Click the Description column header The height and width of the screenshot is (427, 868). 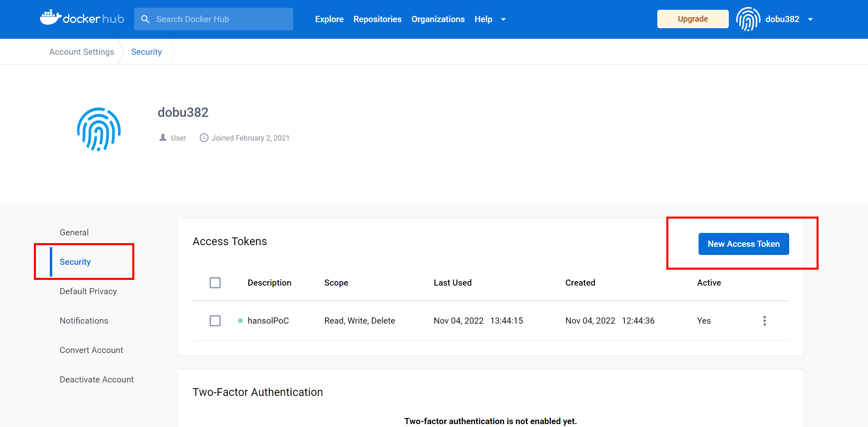[269, 283]
